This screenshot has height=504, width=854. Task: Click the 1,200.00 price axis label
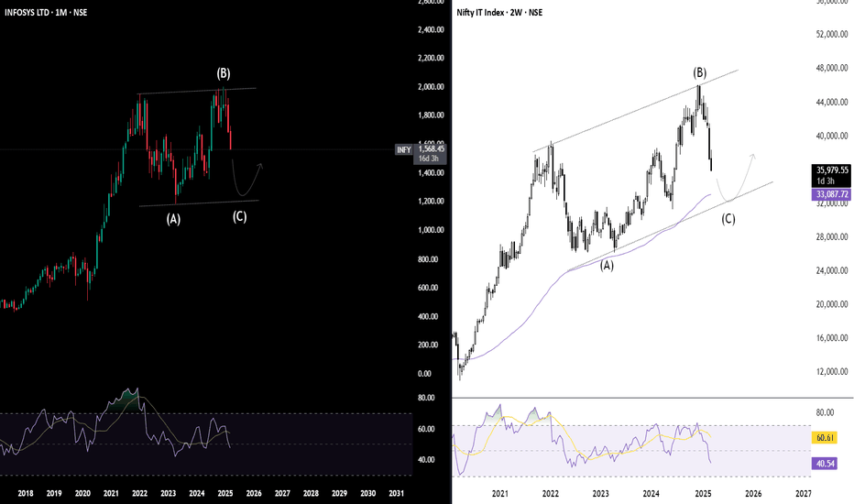431,201
